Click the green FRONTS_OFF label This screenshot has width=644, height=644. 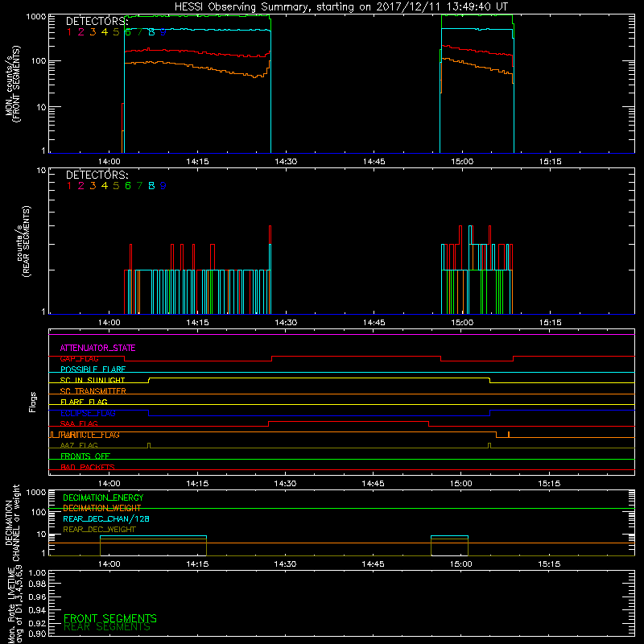coord(85,456)
